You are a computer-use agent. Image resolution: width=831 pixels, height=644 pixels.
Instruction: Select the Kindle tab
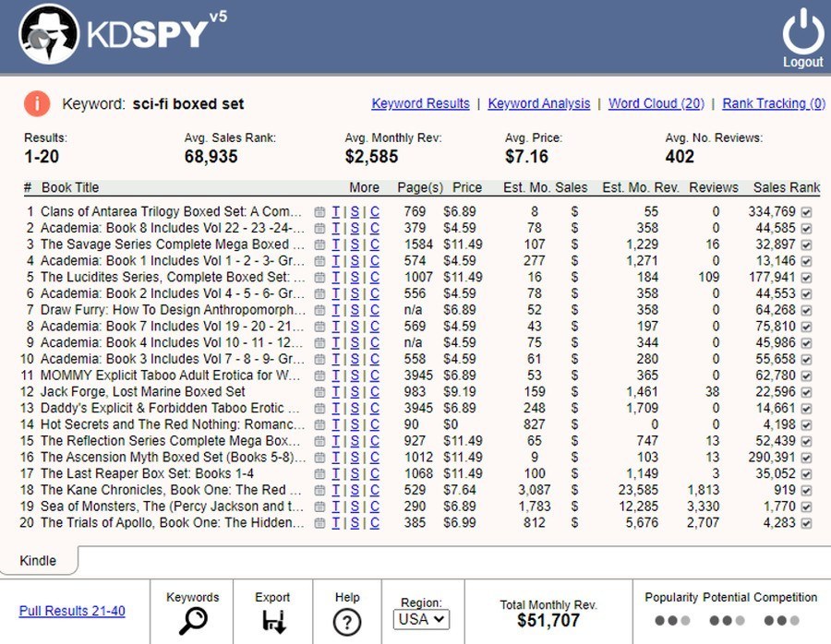(x=38, y=560)
